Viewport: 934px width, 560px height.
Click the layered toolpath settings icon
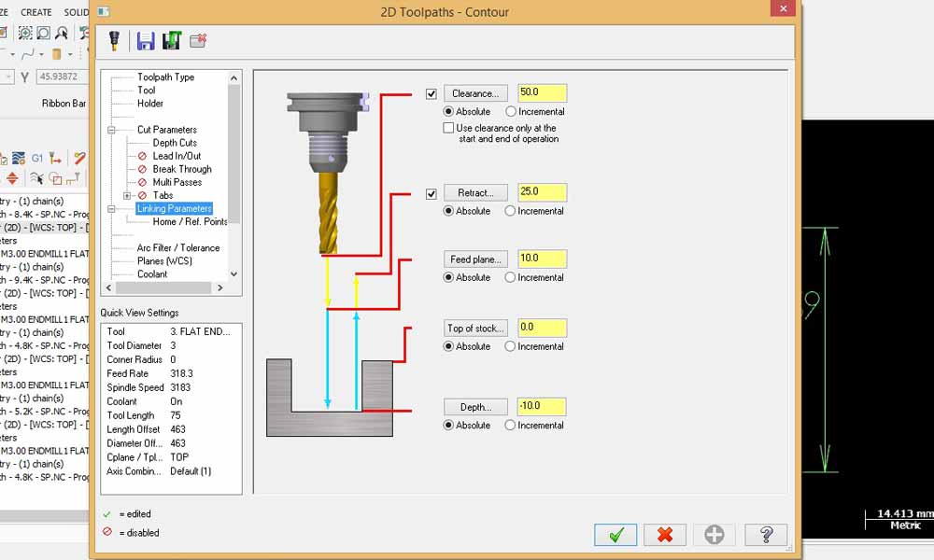(19, 159)
